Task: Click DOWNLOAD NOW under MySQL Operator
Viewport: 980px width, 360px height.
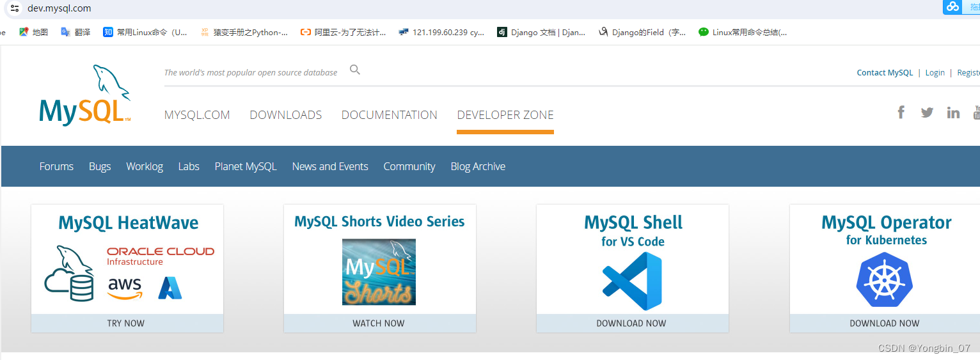Action: click(885, 324)
